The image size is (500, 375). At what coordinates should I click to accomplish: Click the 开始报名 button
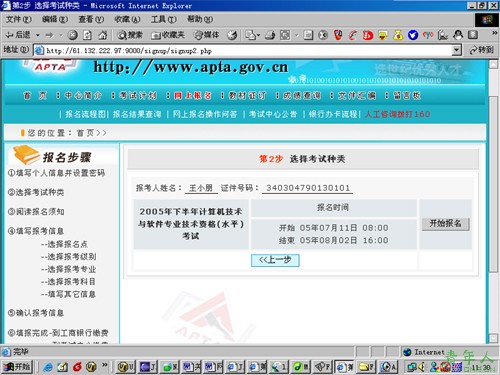coord(445,224)
